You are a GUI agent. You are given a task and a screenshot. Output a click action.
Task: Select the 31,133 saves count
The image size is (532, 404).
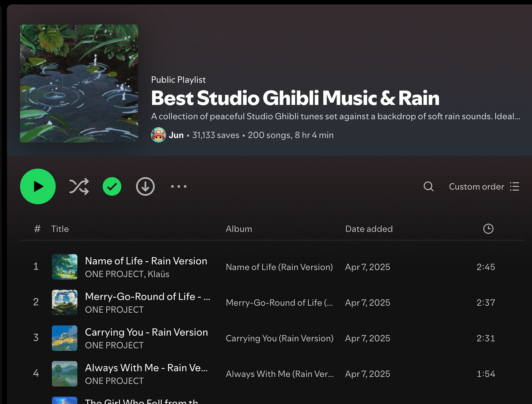[216, 135]
